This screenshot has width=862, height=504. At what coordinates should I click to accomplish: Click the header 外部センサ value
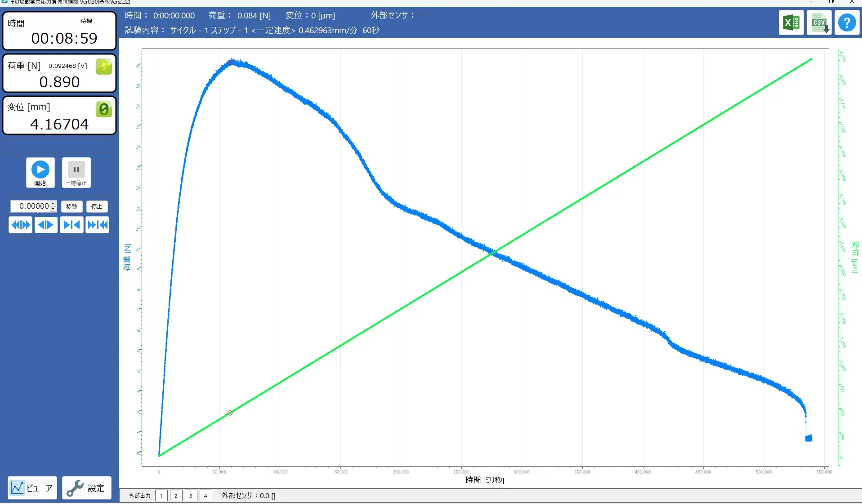[421, 15]
